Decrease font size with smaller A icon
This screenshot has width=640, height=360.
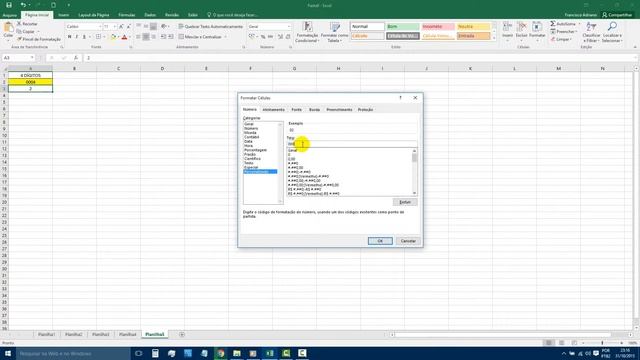coord(129,27)
